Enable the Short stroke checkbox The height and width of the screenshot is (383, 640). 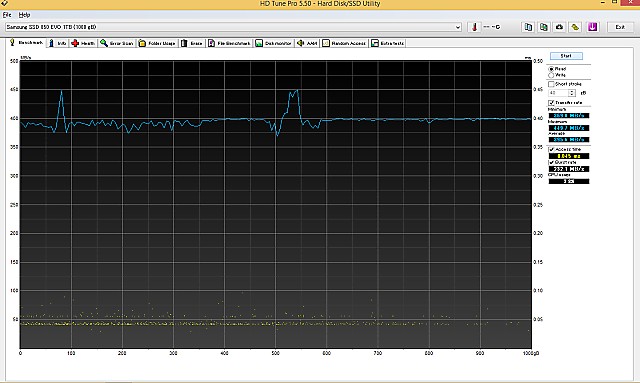point(551,84)
